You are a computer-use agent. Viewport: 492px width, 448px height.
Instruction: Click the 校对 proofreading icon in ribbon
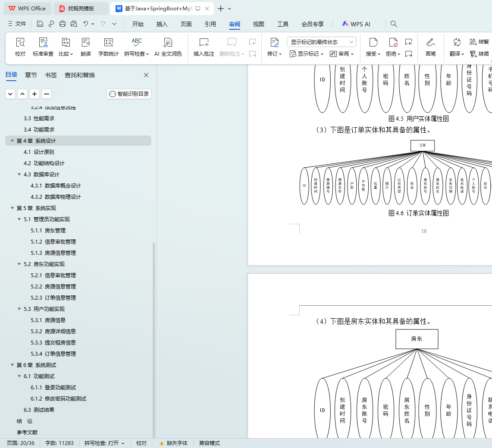click(x=20, y=43)
